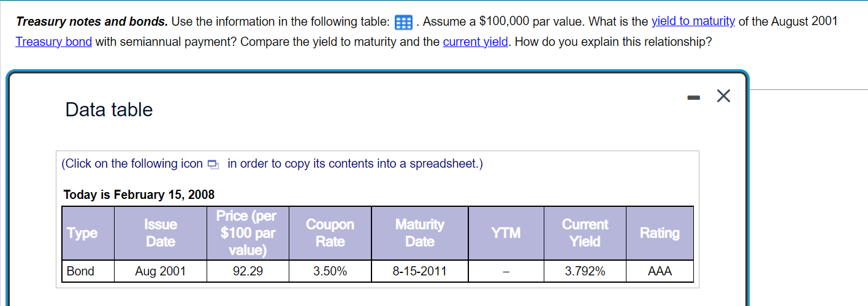The image size is (868, 306).
Task: Open the yield to maturity link
Action: pos(693,21)
